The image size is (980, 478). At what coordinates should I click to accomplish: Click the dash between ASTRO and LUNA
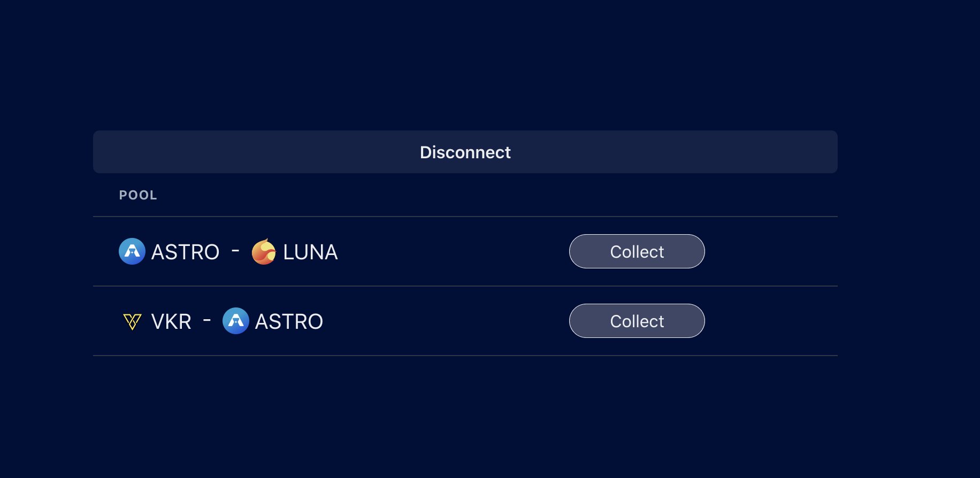235,250
